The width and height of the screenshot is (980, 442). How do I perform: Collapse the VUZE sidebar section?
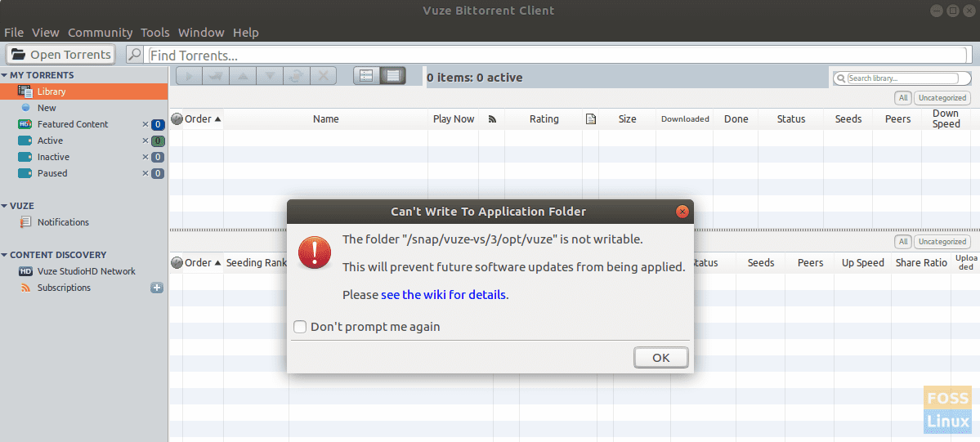point(5,206)
